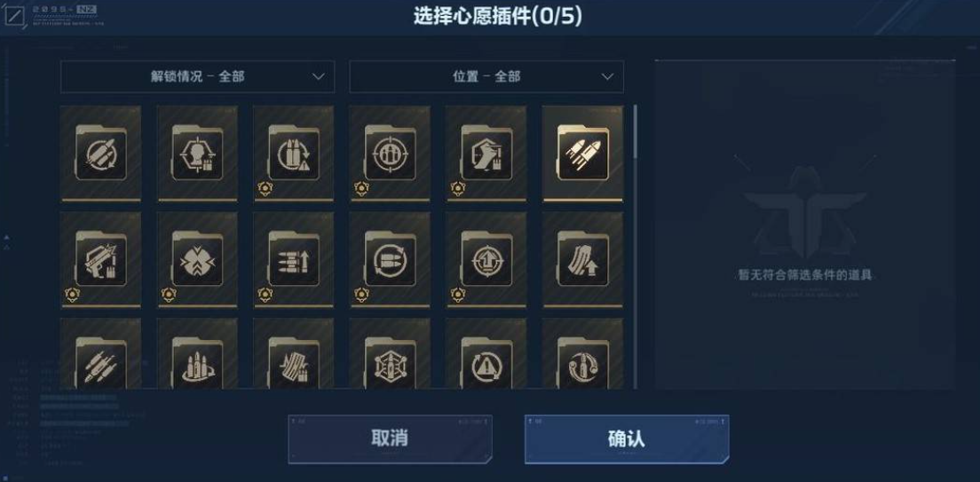Image resolution: width=980 pixels, height=482 pixels.
Task: Select the warning triangle cycle plugin thumbnail
Action: pyautogui.click(x=486, y=354)
